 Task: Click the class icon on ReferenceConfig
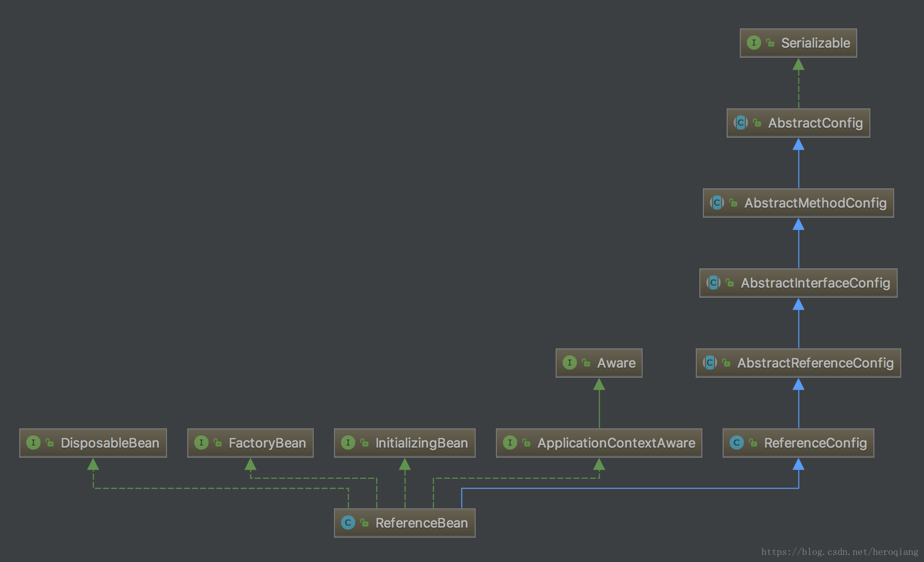(736, 443)
